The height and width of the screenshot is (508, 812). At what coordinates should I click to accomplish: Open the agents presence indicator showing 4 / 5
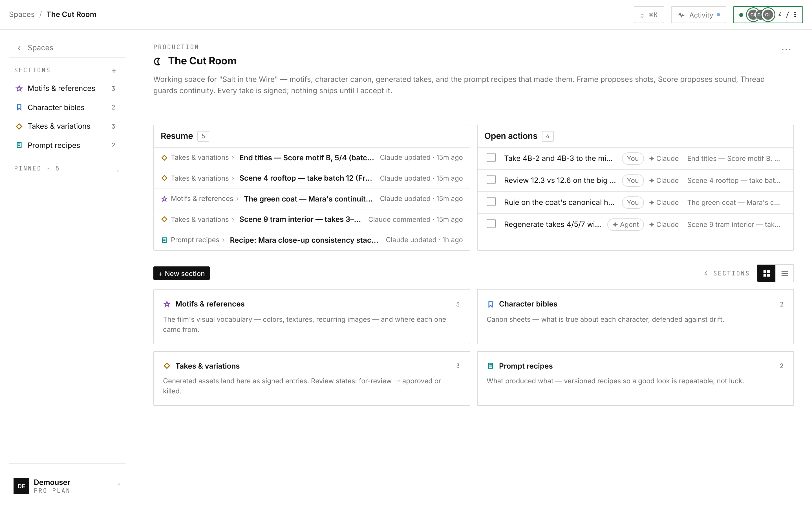768,15
